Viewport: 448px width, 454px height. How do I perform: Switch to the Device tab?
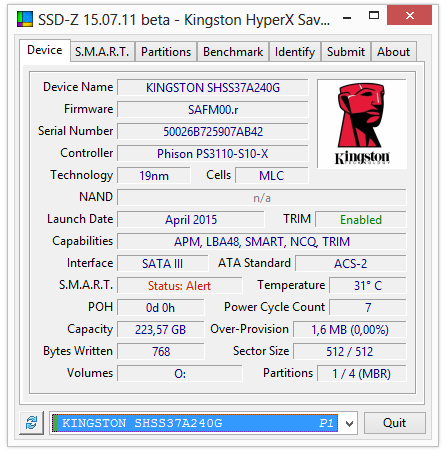pyautogui.click(x=45, y=50)
